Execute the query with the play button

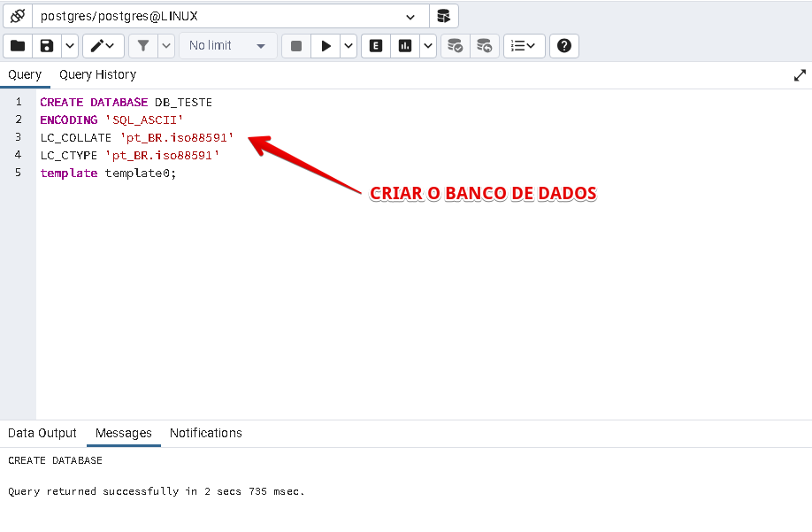tap(326, 46)
